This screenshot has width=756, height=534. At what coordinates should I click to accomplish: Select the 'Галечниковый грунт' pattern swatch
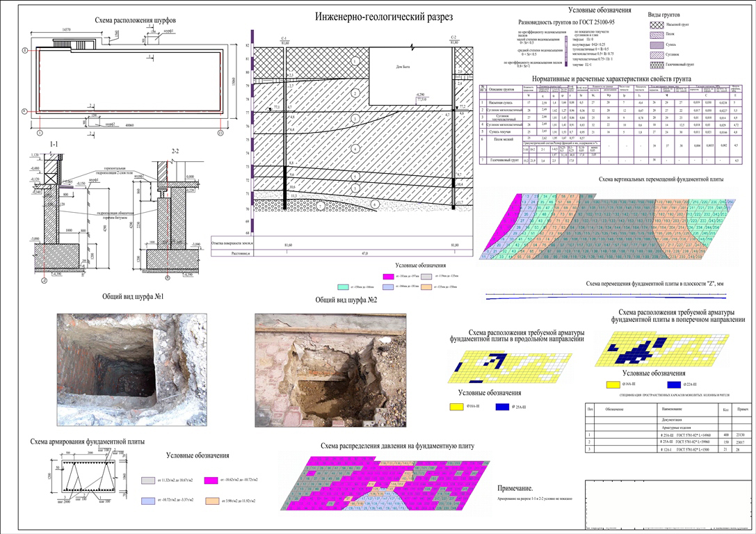pyautogui.click(x=656, y=65)
